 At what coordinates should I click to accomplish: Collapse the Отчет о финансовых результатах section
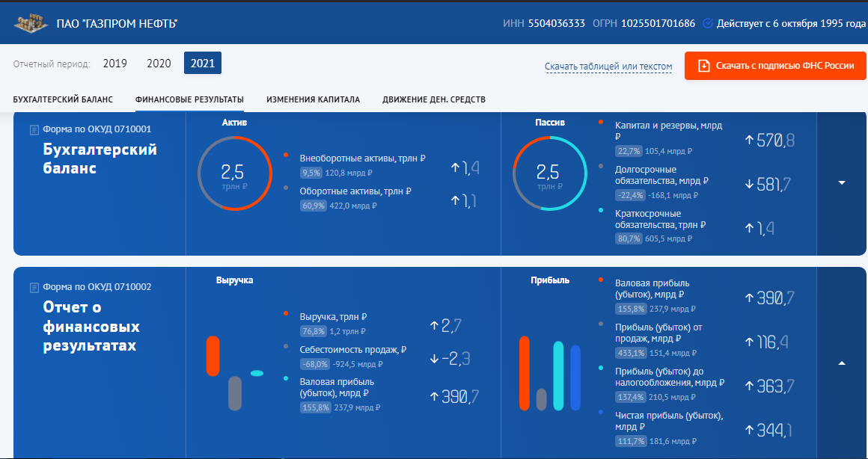[842, 364]
